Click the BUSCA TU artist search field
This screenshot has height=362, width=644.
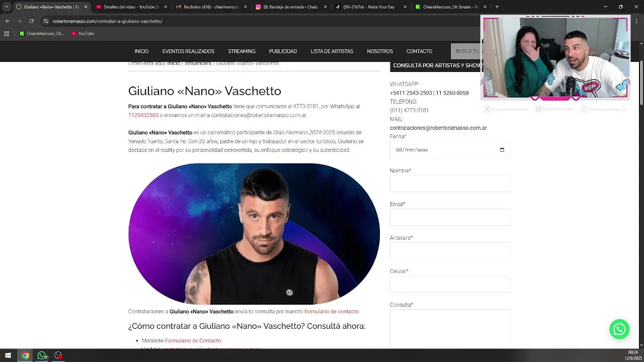tap(465, 51)
